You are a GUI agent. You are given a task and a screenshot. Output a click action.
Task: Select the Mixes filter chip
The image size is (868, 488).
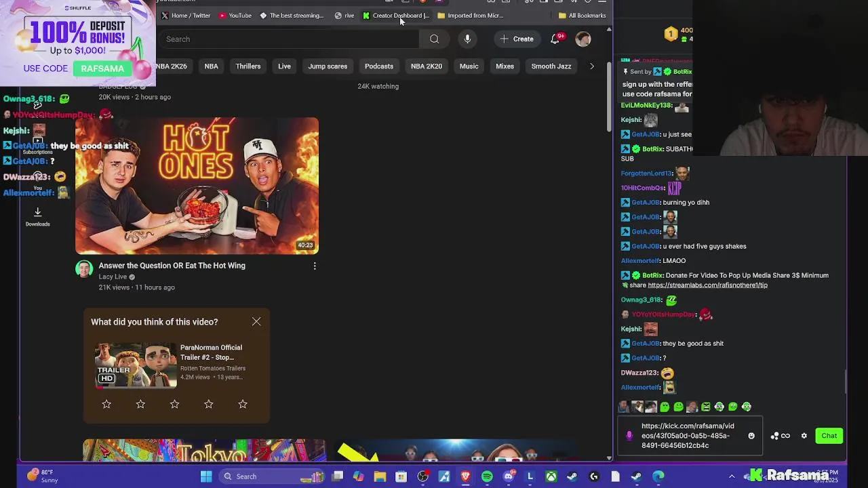click(x=505, y=66)
